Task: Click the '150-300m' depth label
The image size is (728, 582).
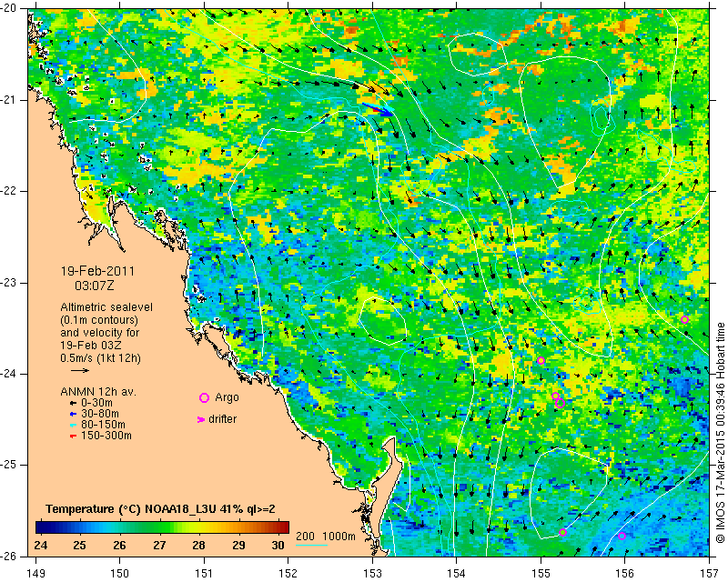Action: click(106, 436)
